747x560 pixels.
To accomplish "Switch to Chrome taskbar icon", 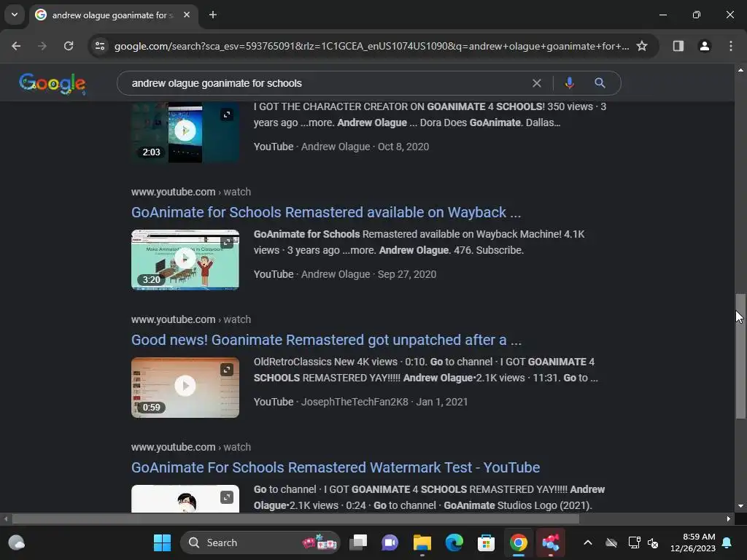I will pyautogui.click(x=519, y=542).
